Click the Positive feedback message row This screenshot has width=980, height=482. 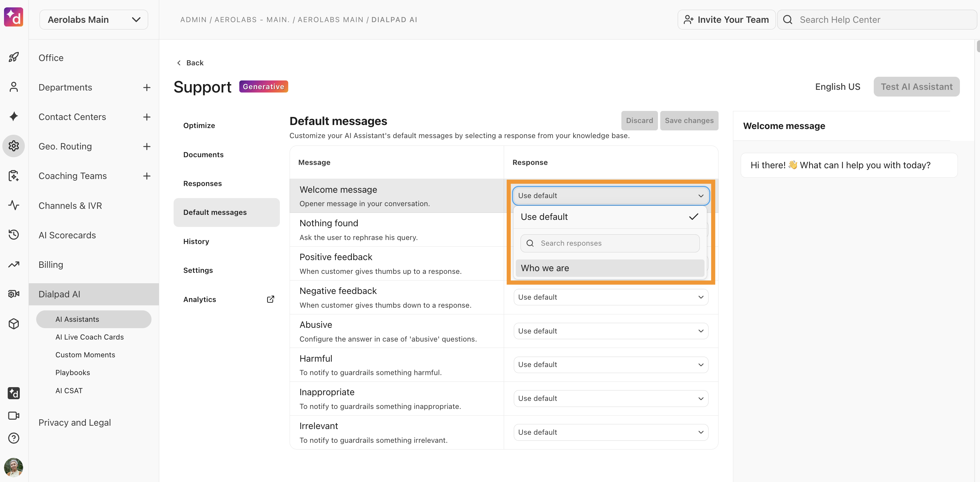[396, 264]
